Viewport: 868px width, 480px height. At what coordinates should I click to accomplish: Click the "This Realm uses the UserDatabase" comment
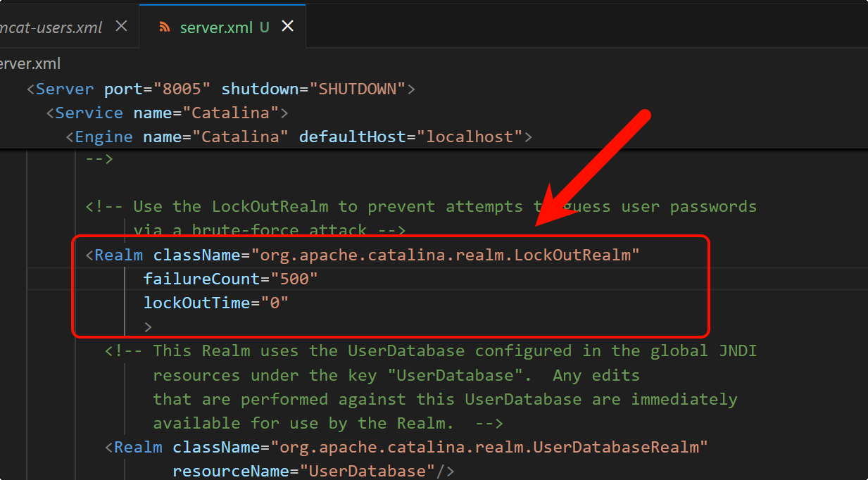[x=430, y=350]
